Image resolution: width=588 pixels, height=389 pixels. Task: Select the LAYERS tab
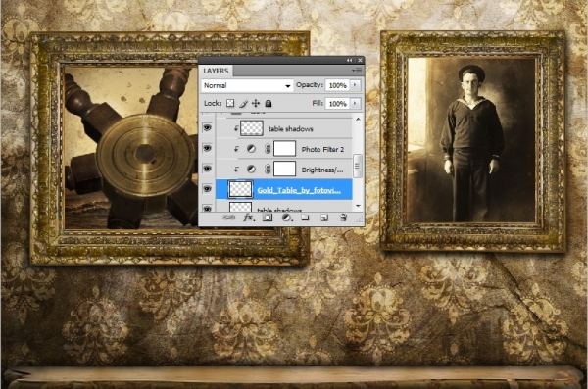click(216, 71)
